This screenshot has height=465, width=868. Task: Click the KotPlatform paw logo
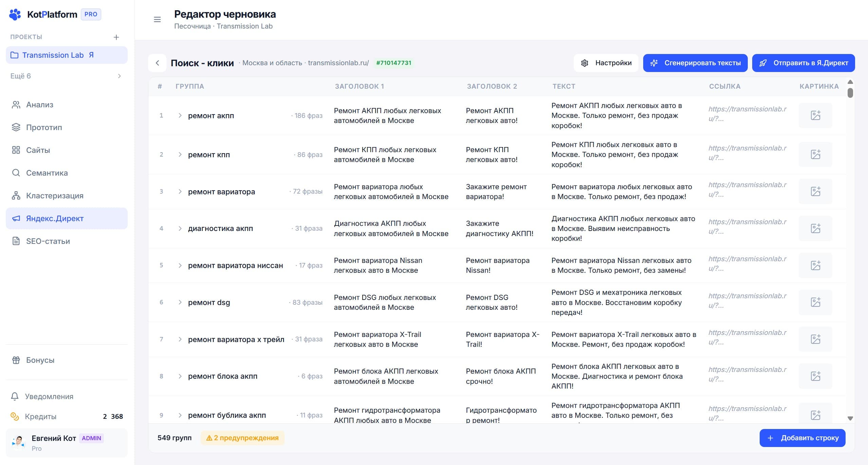click(x=15, y=14)
